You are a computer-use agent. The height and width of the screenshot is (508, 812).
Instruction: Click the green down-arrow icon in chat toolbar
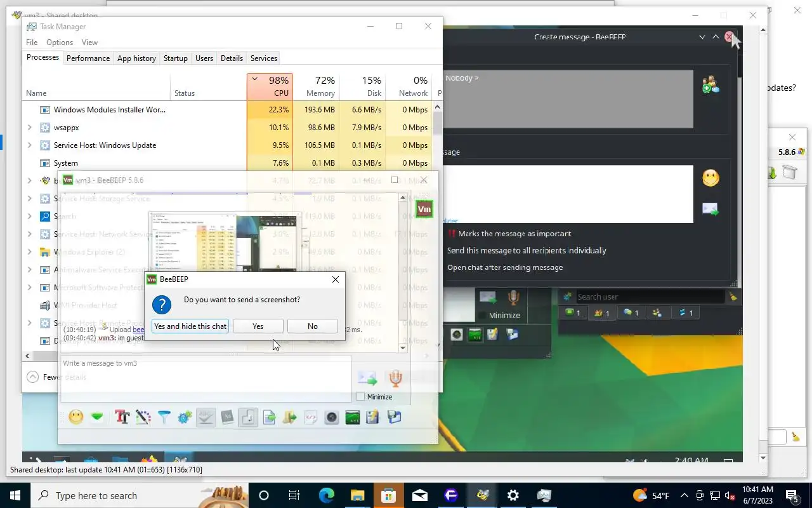(96, 417)
